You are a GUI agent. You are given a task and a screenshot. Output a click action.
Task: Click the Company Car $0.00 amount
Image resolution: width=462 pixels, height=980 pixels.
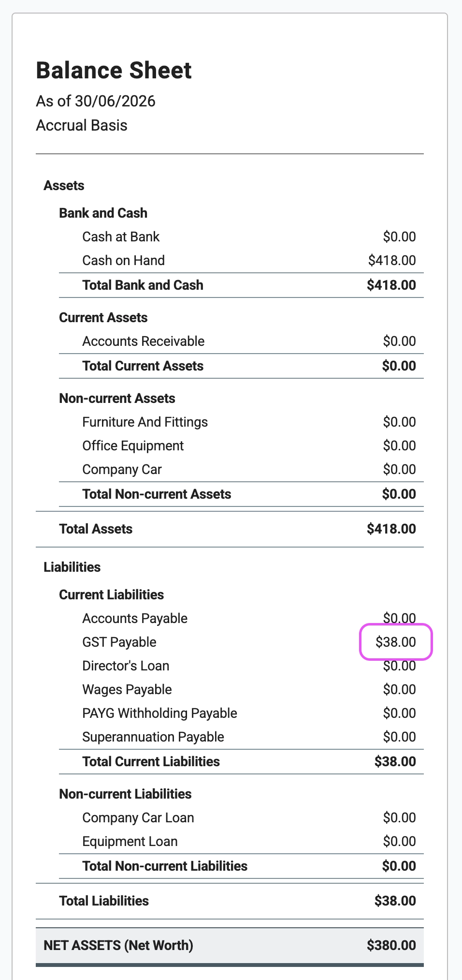click(x=400, y=469)
